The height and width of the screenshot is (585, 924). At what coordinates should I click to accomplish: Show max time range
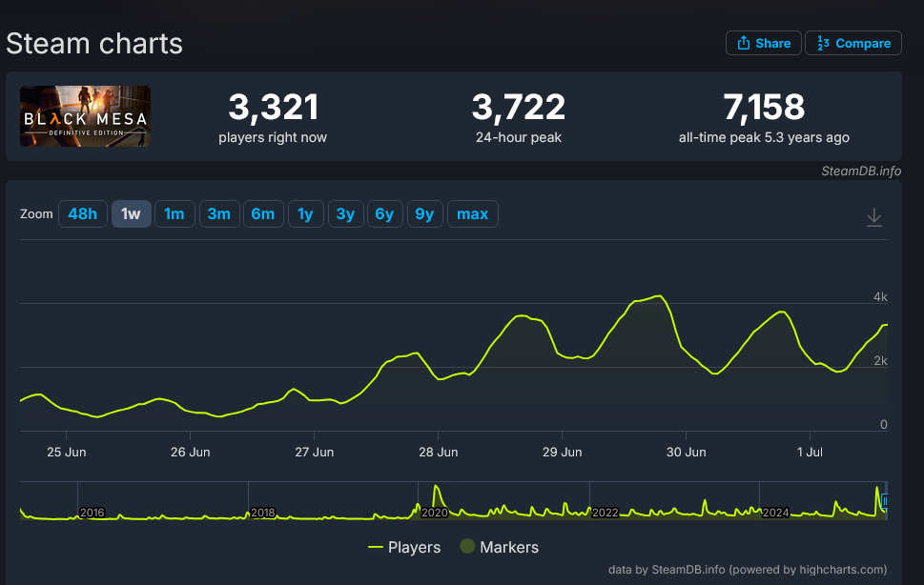pyautogui.click(x=473, y=213)
